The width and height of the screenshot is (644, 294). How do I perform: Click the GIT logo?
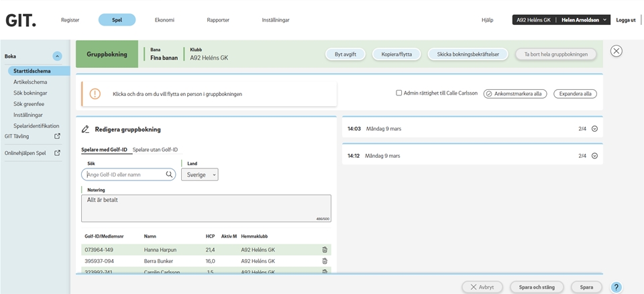(21, 20)
